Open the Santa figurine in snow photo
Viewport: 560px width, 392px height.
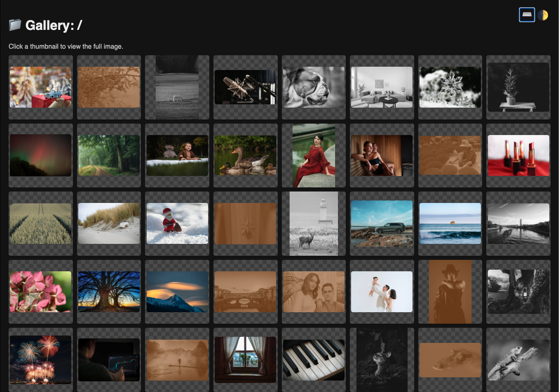point(177,223)
